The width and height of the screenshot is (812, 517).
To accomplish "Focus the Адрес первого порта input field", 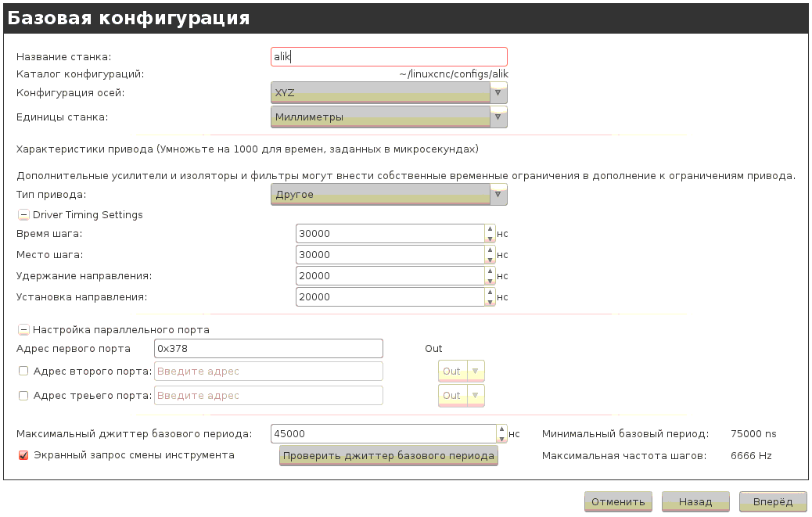I will [x=268, y=348].
